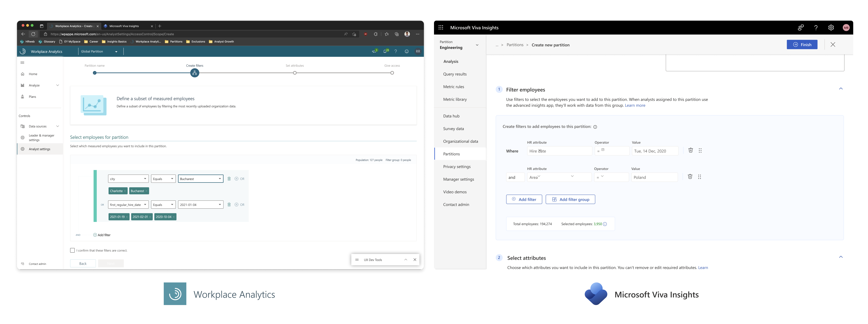Delete the city filter in Workplace Analytics

[x=229, y=179]
